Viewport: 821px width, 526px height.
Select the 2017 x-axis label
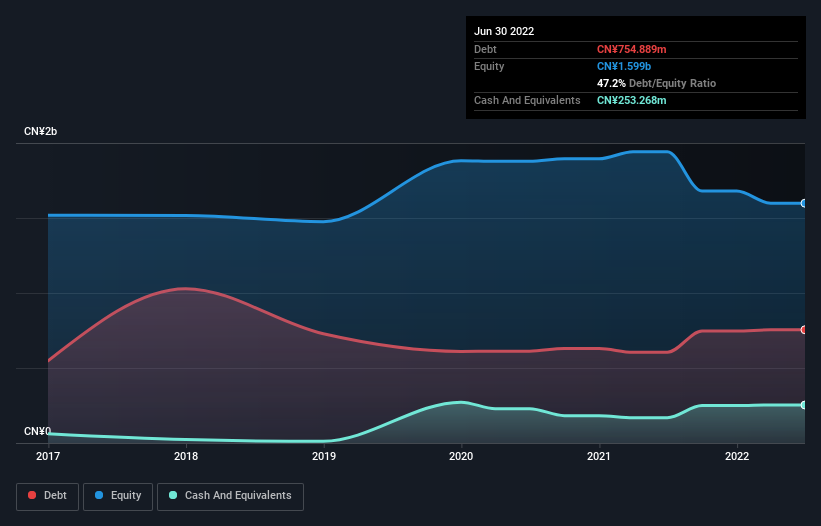coord(48,456)
